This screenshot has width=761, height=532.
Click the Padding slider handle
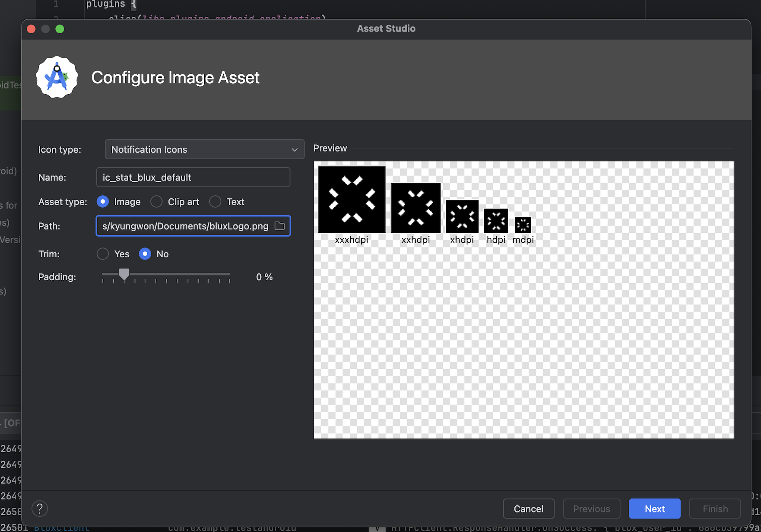(124, 274)
